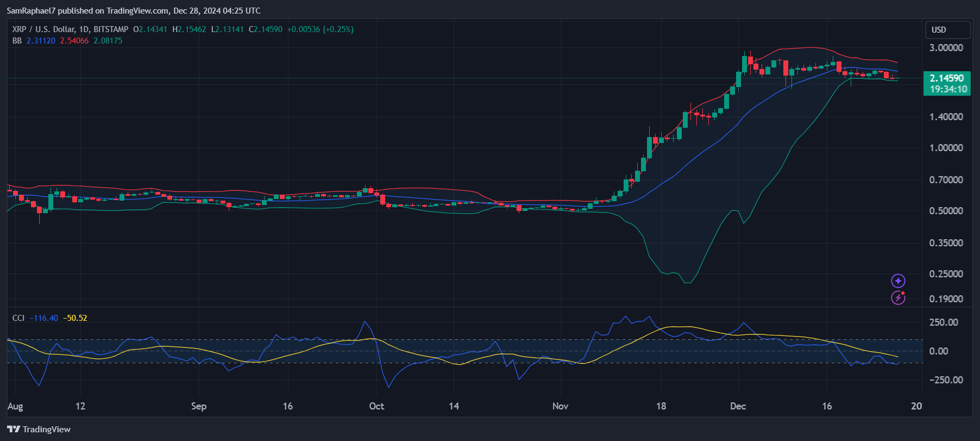Click the 250.00 level on CCI axis
Viewport: 980px width, 441px height.
[x=944, y=322]
